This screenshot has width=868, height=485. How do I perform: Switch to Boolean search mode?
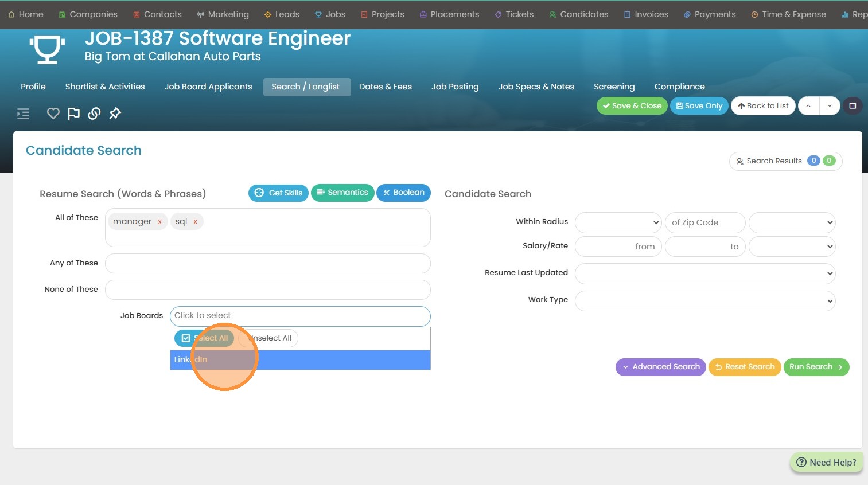404,193
